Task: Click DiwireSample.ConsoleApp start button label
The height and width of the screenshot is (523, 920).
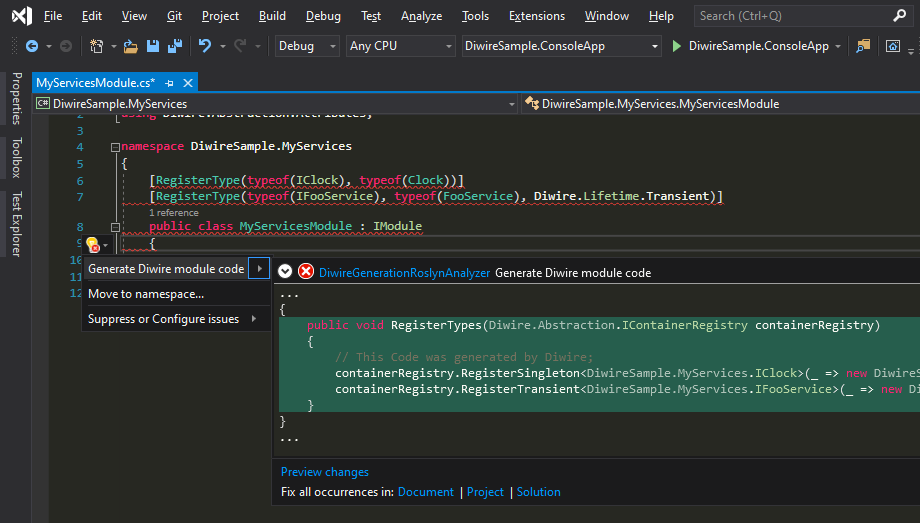Action: [x=759, y=46]
